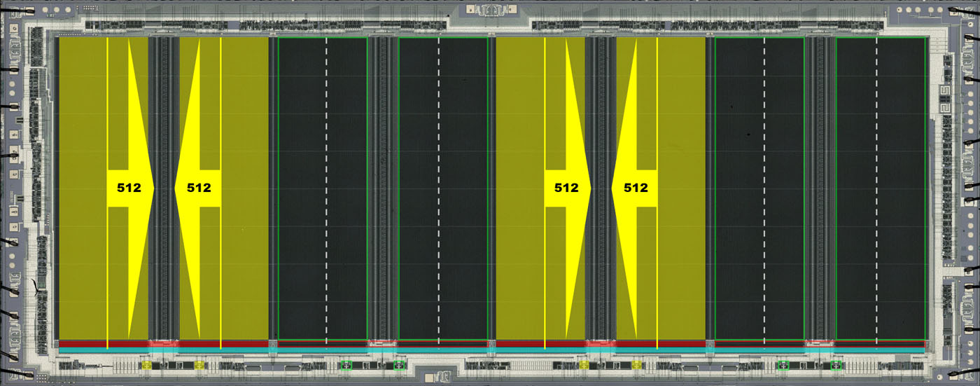Select the second green square marker from left

coord(398,365)
